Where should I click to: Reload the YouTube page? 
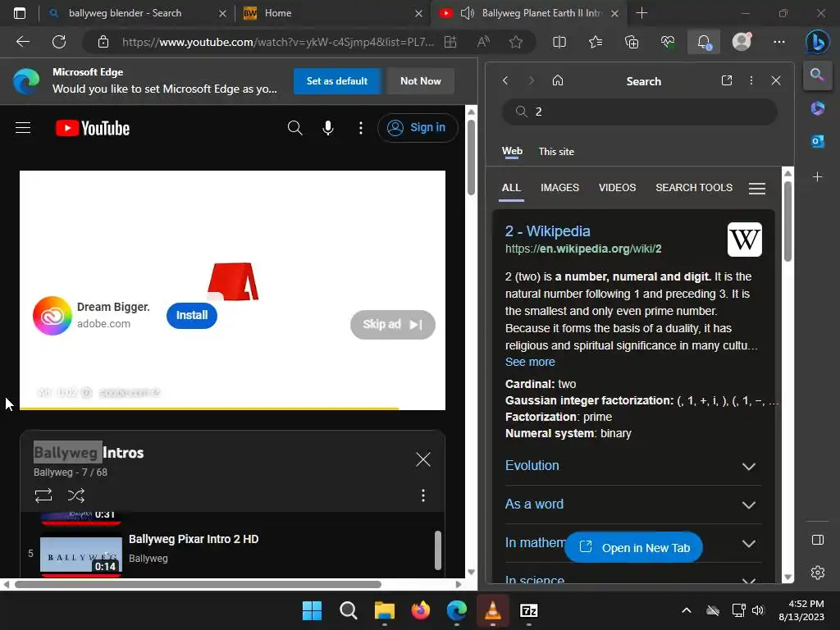(x=59, y=42)
